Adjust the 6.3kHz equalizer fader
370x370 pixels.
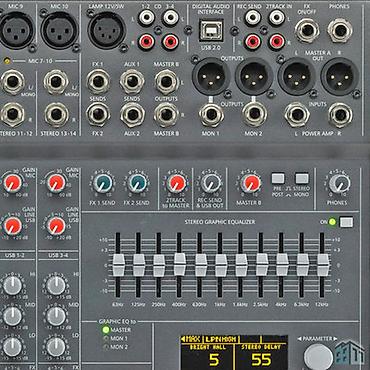click(303, 265)
